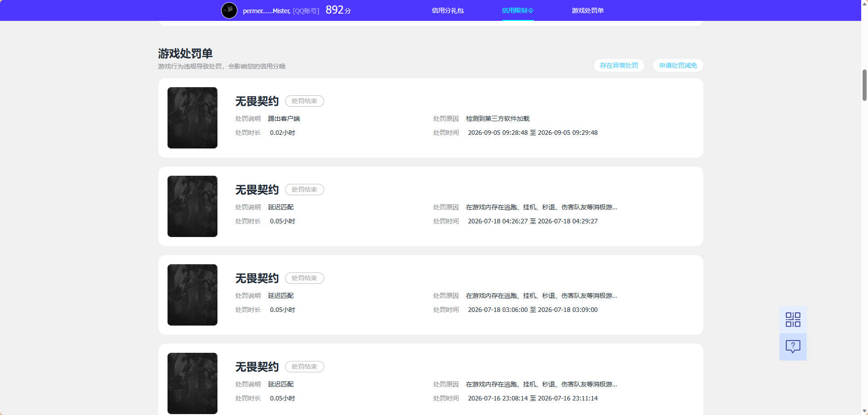Click the thumbnail of 03:06:00 penalty
The width and height of the screenshot is (868, 415).
pos(192,295)
